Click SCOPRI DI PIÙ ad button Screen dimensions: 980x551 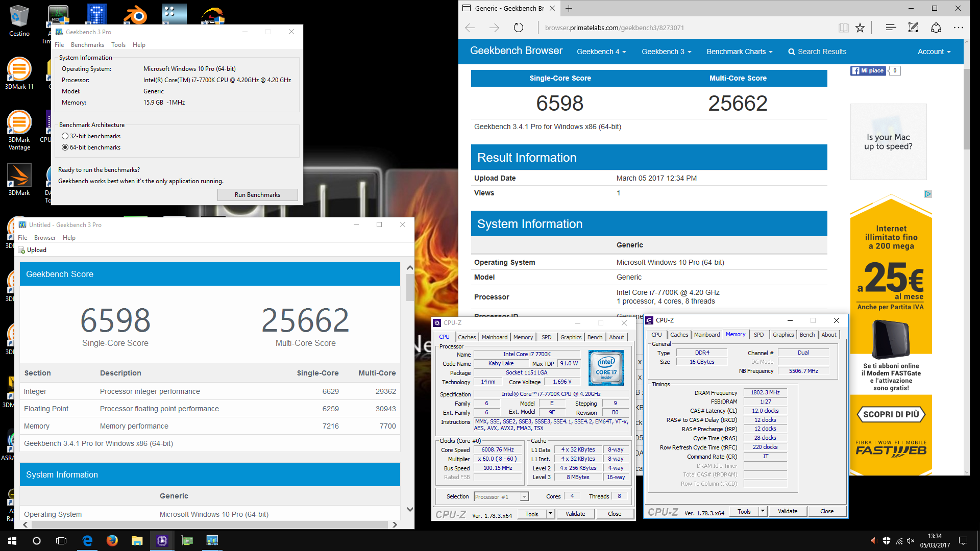coord(891,414)
